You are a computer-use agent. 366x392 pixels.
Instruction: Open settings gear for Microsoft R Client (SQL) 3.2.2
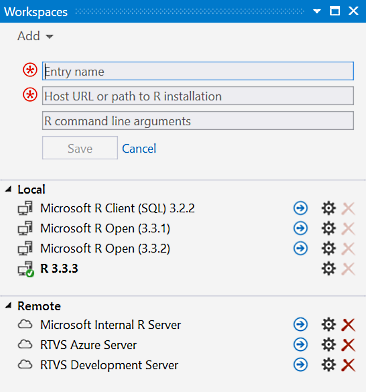coord(328,208)
